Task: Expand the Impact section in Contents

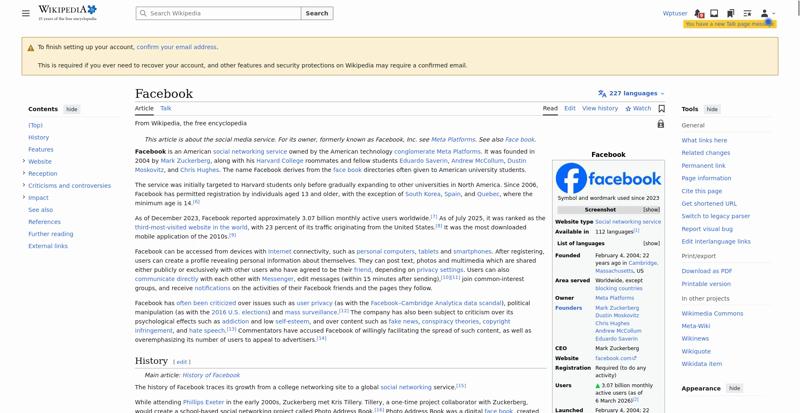Action: [23, 198]
